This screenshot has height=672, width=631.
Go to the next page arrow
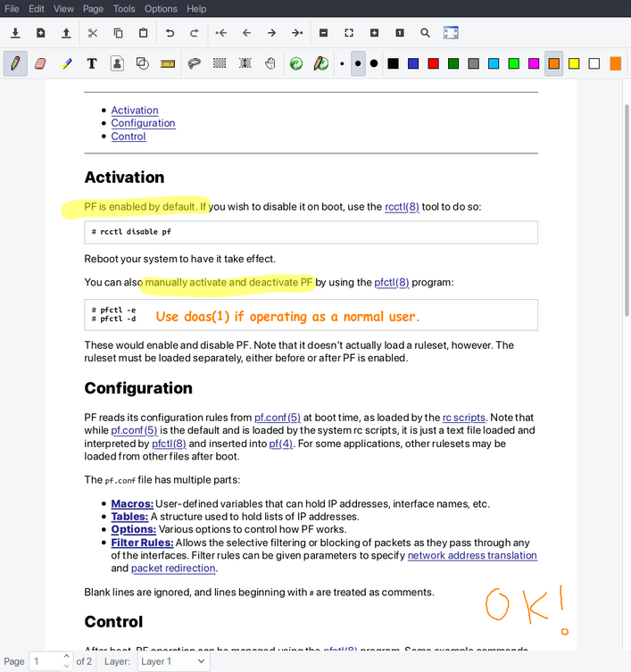point(272,33)
